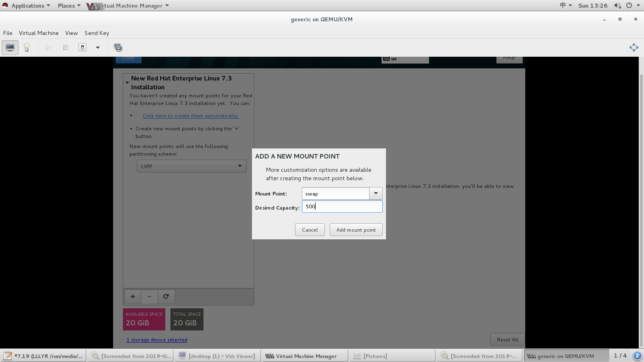Image resolution: width=644 pixels, height=362 pixels.
Task: Manage VM snapshots icon
Action: (118, 47)
